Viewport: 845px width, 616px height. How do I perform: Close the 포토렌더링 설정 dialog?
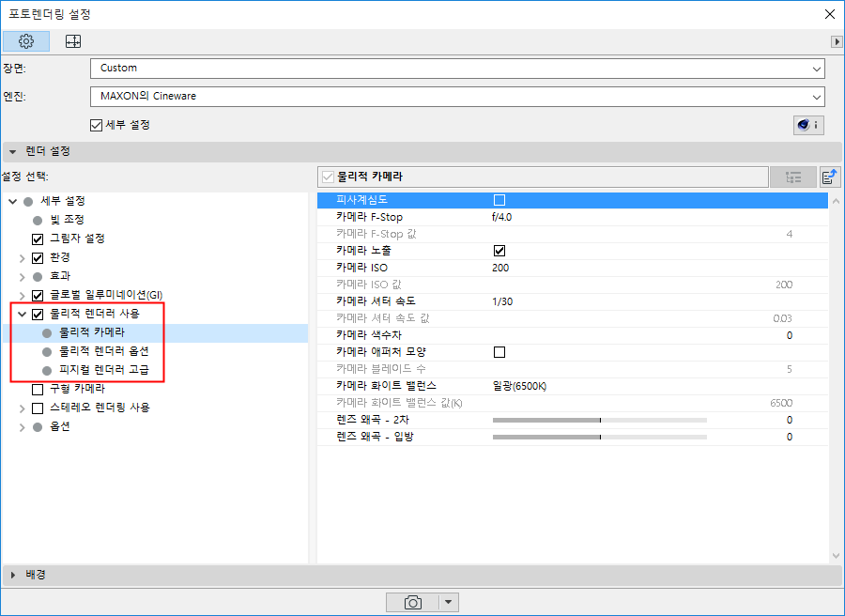829,14
